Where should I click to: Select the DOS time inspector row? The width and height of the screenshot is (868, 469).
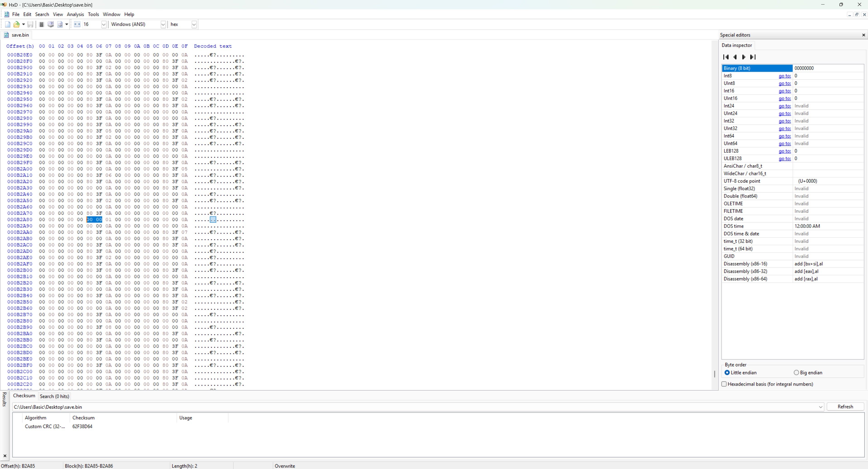(792, 226)
